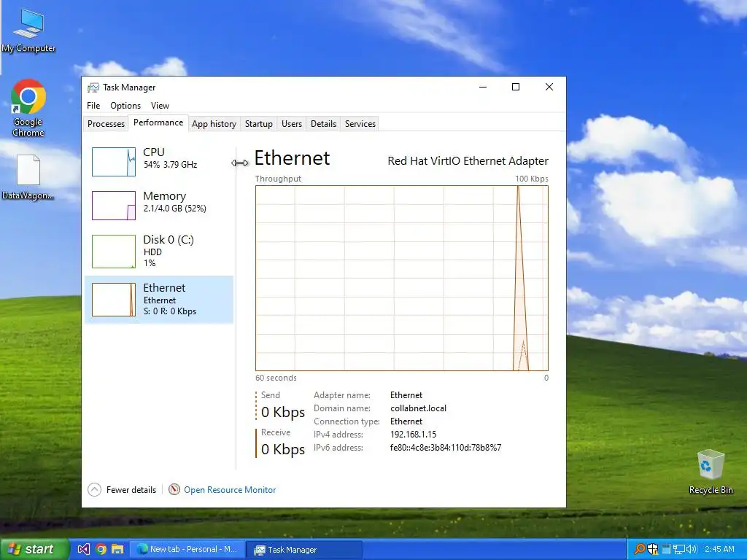Switch to the Performance tab
747x560 pixels.
coord(158,122)
